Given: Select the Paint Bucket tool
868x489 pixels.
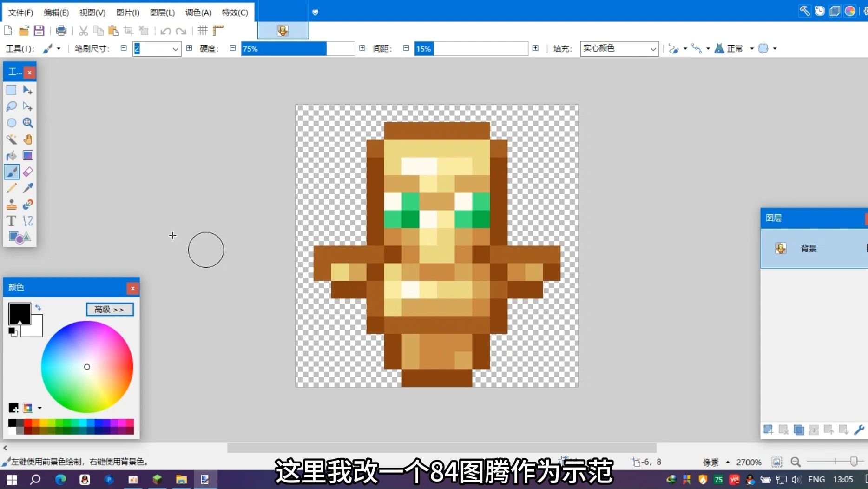Looking at the screenshot, I should coord(12,155).
